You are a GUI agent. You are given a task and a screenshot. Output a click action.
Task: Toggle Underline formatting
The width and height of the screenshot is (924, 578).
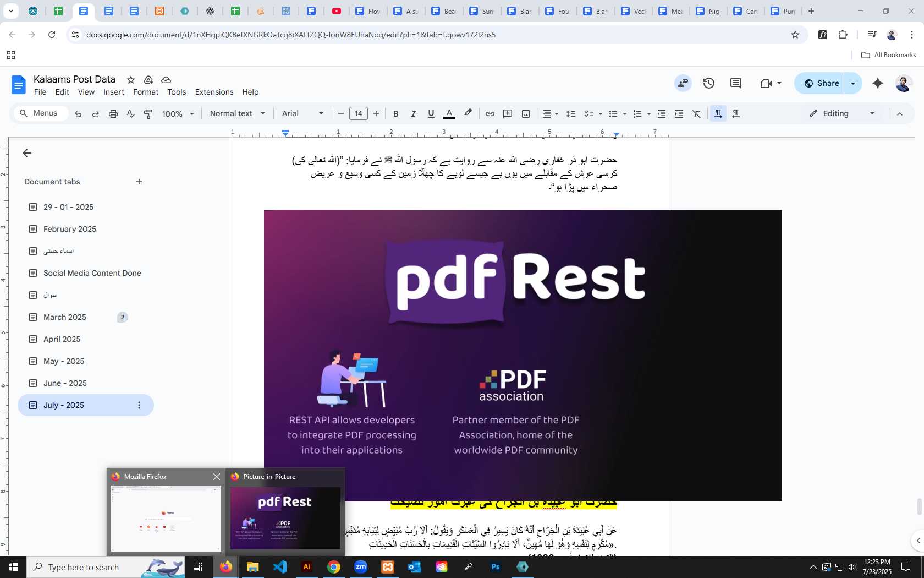point(431,114)
